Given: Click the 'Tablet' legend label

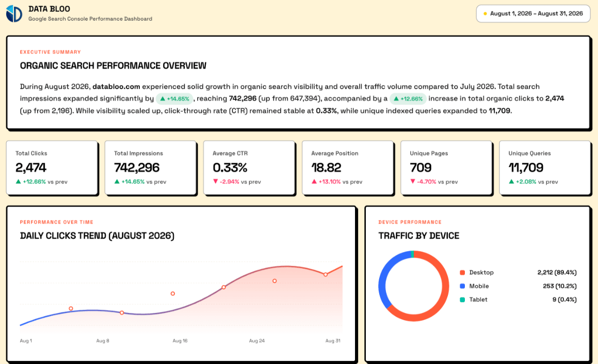Looking at the screenshot, I should 478,300.
